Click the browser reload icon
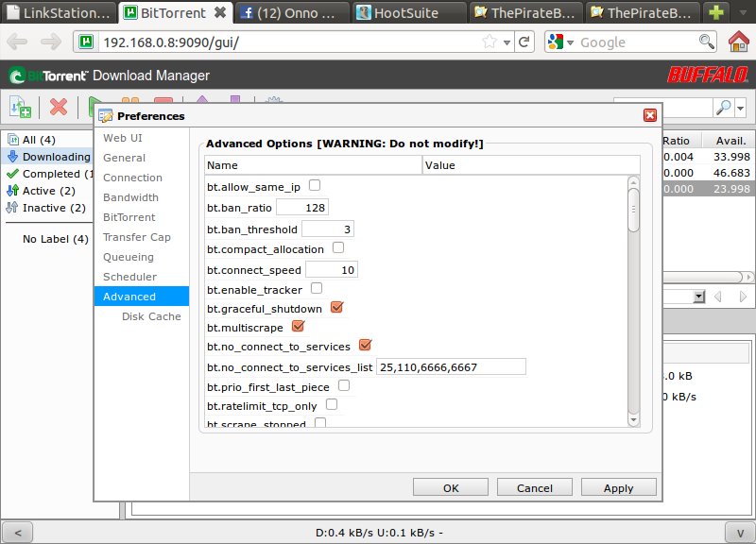 pos(531,42)
